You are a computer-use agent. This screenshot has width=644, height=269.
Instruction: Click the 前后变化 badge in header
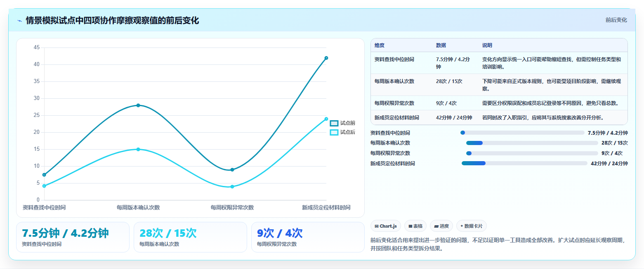tap(616, 20)
